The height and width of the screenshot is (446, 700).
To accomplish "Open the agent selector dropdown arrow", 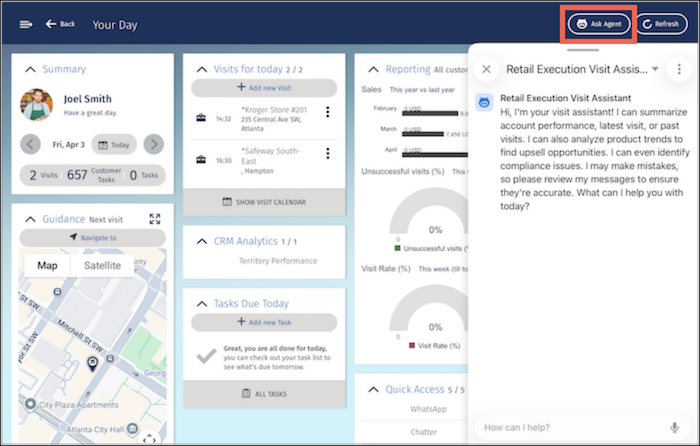I will (655, 69).
